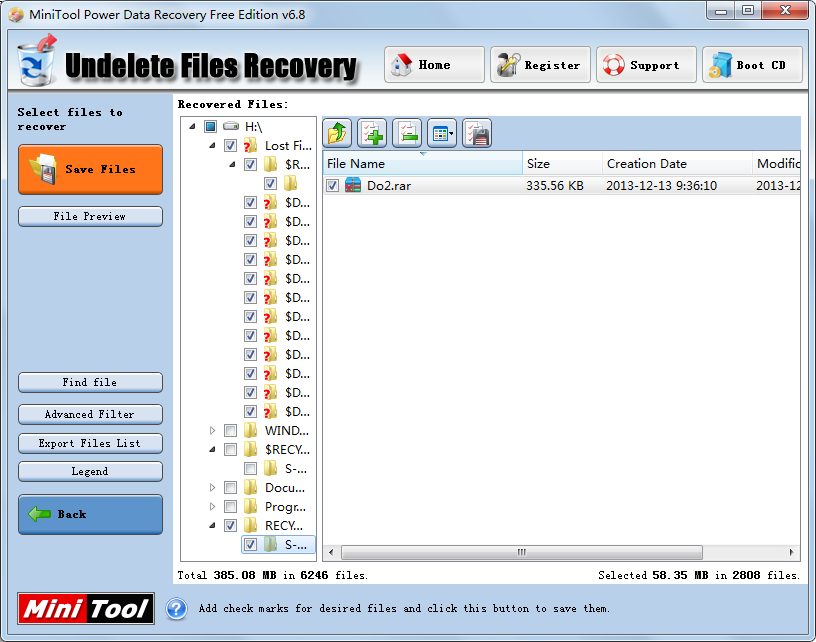Click the $R... folder icon
Screen dimensions: 816x642
coord(270,164)
